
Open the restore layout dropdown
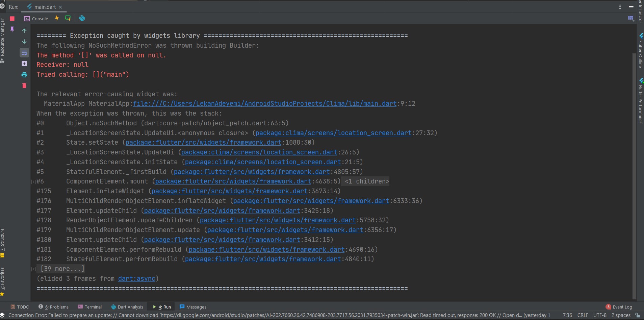630,18
